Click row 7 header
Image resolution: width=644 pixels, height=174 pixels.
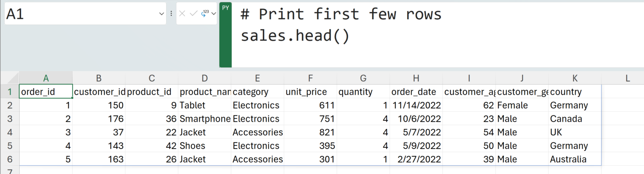tap(10, 171)
